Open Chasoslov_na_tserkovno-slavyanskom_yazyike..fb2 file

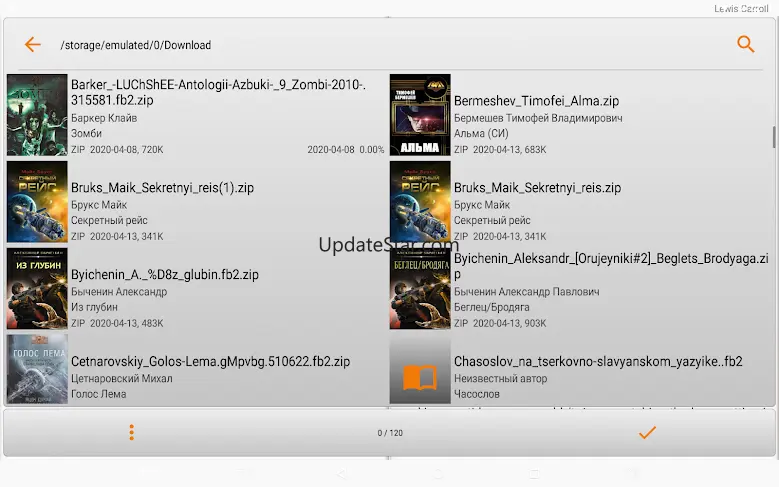[x=598, y=361]
